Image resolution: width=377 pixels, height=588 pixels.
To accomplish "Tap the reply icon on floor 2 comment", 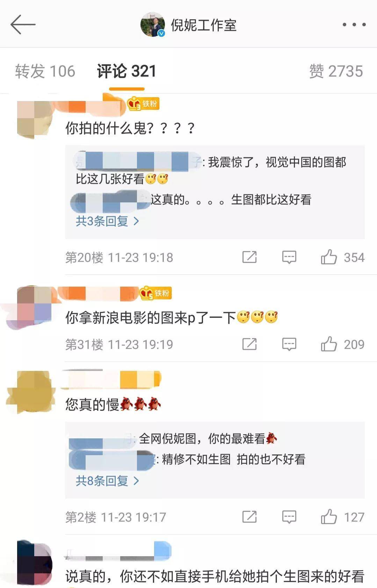I will click(x=289, y=517).
